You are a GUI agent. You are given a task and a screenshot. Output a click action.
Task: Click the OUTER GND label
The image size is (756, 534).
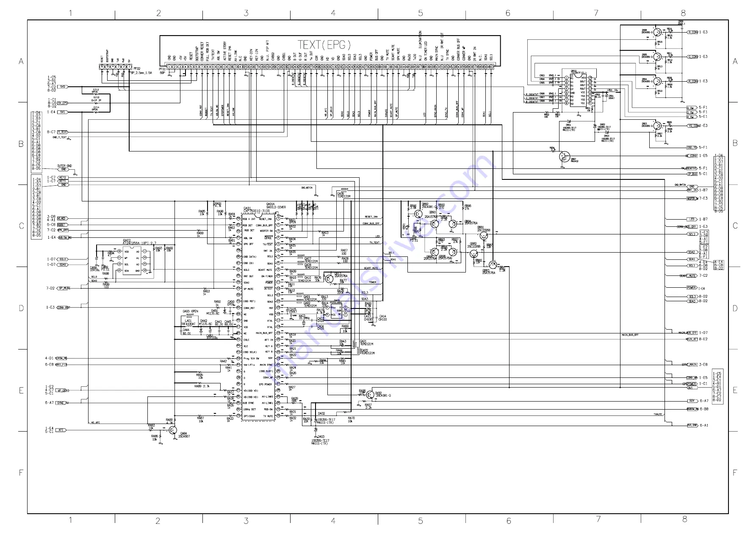pyautogui.click(x=64, y=166)
